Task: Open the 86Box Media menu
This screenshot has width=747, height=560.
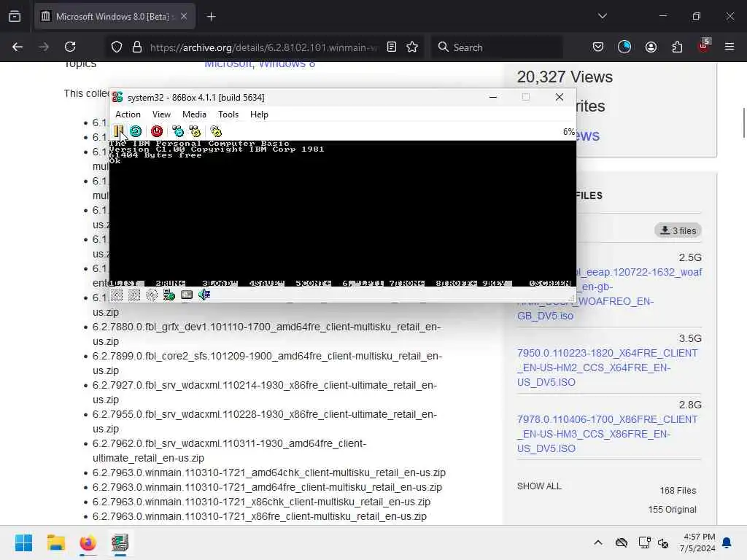Action: (x=194, y=114)
